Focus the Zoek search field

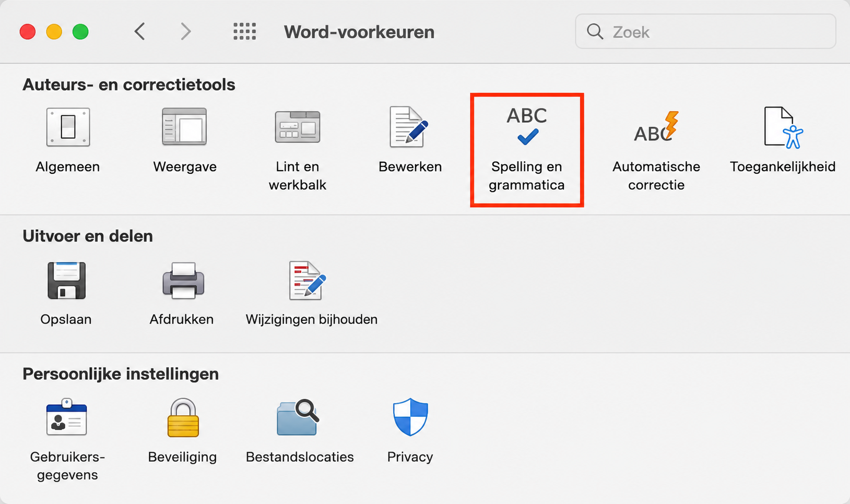click(x=705, y=32)
